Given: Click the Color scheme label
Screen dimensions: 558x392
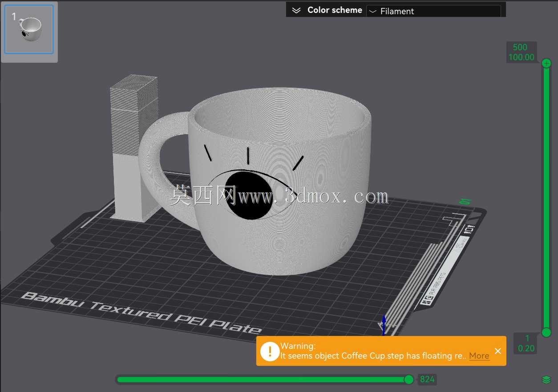Looking at the screenshot, I should pos(335,10).
